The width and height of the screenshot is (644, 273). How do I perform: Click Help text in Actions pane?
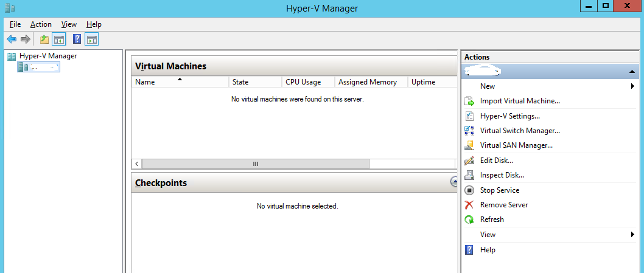point(488,250)
